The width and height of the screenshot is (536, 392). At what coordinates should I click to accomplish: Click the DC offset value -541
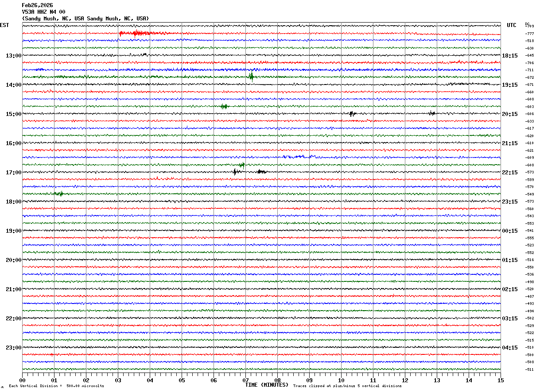tap(529, 231)
